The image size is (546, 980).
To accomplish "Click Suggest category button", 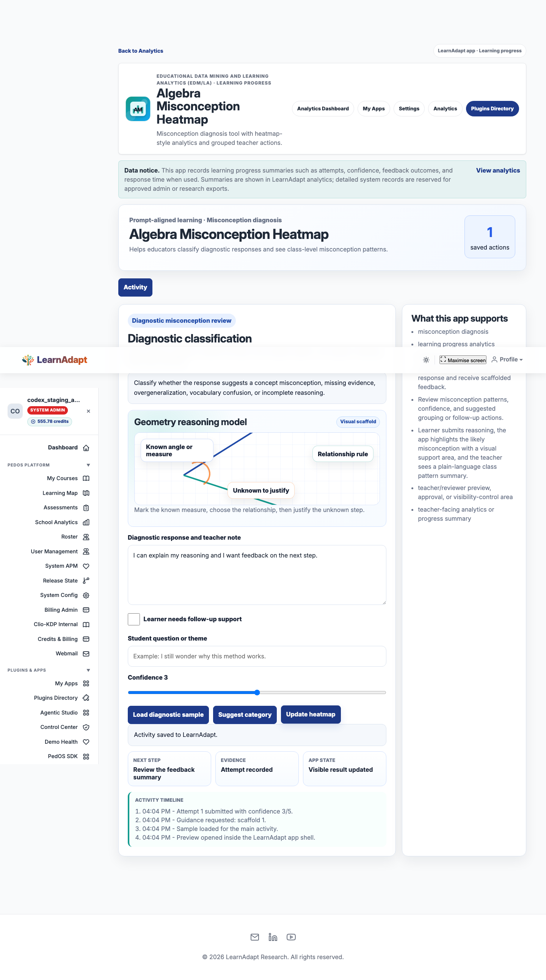I will click(245, 715).
